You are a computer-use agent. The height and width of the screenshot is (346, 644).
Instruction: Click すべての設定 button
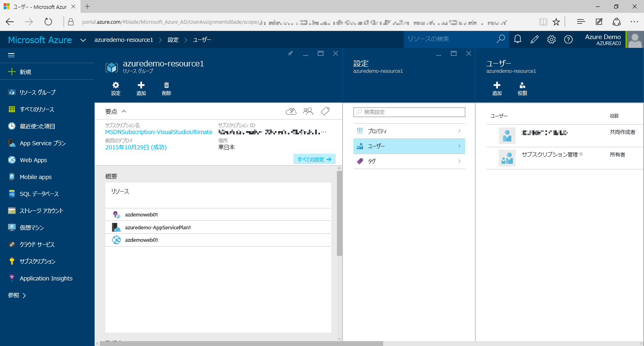coord(314,159)
